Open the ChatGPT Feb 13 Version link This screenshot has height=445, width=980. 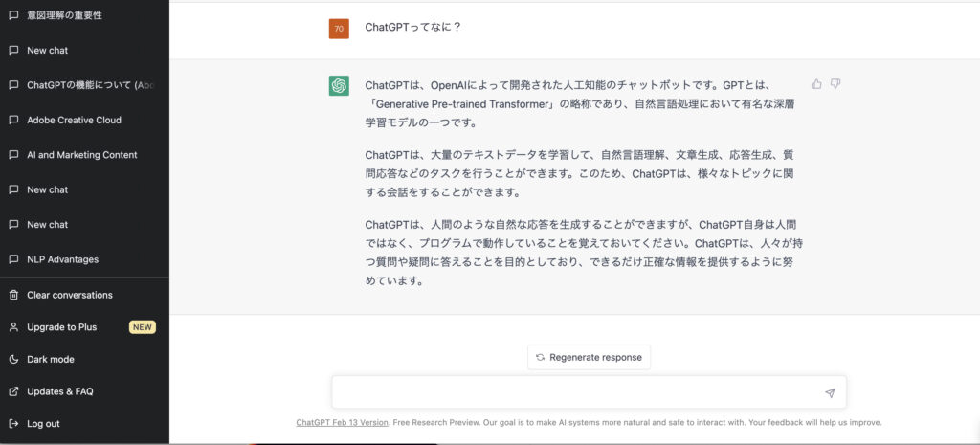pyautogui.click(x=342, y=422)
